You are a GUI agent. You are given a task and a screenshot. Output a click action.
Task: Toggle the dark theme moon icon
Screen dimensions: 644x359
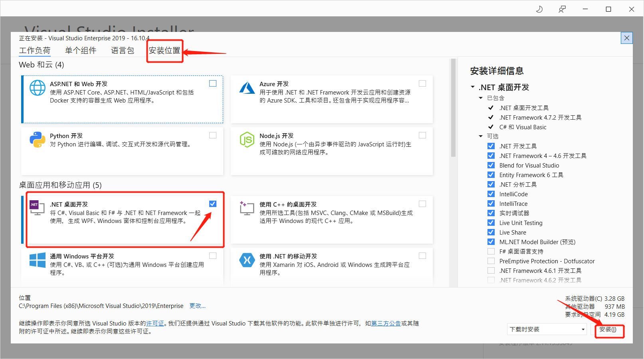(x=539, y=9)
